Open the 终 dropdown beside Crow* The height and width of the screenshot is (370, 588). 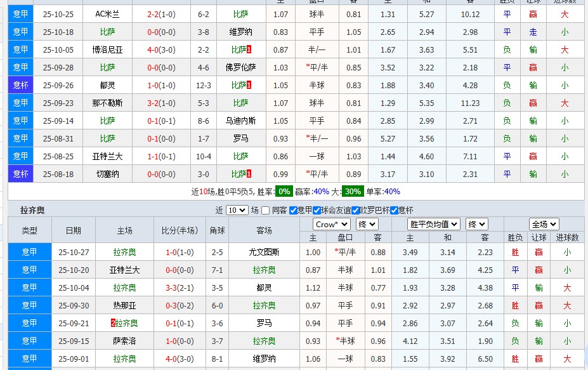click(367, 225)
